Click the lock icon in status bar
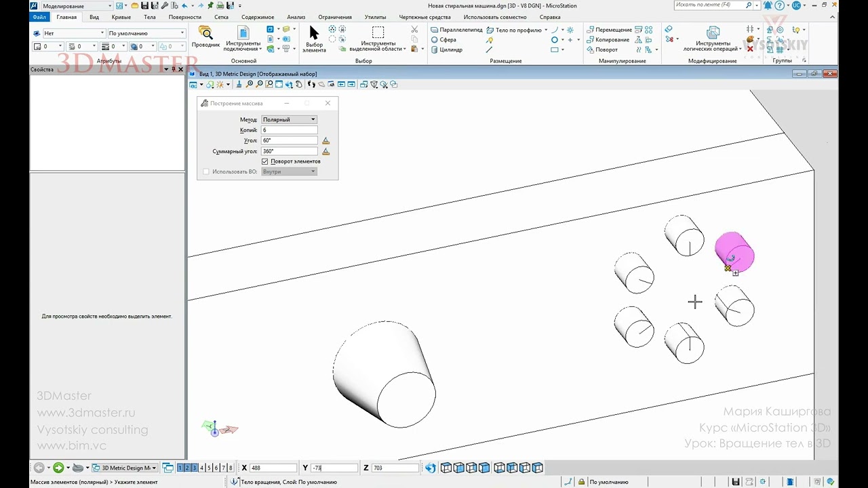Screen dimensions: 868x488 click(582, 482)
